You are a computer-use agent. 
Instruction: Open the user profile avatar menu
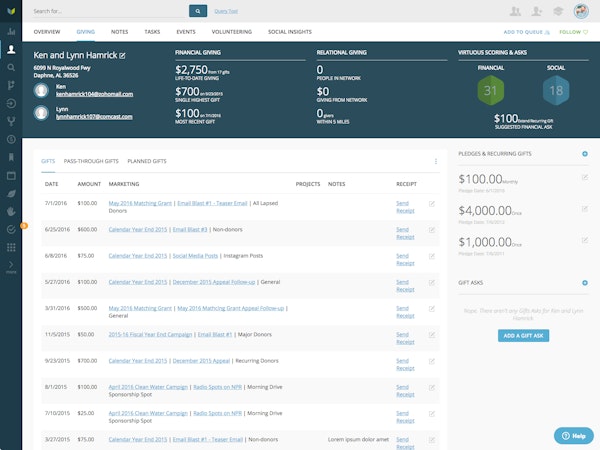coord(579,12)
